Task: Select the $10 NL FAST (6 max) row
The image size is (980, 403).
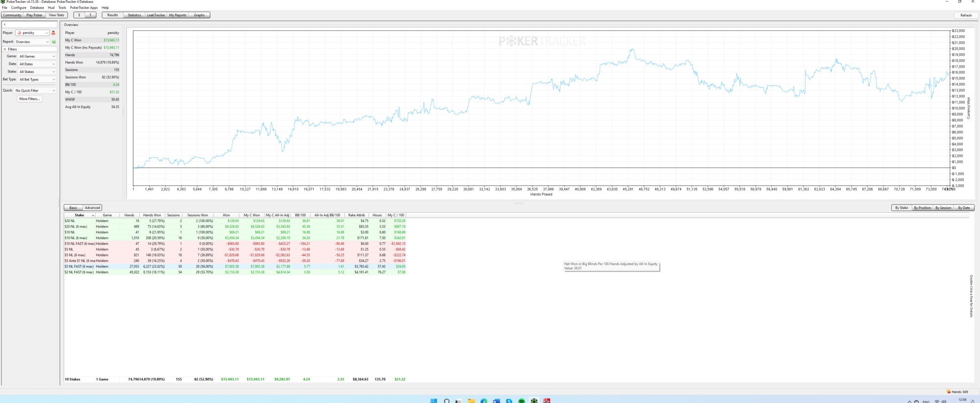Action: [x=235, y=244]
